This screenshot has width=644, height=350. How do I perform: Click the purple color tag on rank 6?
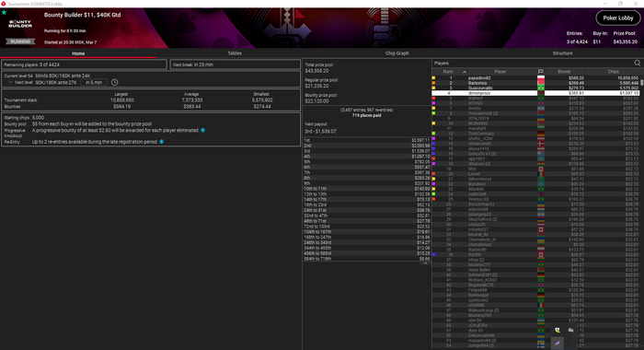click(x=433, y=103)
